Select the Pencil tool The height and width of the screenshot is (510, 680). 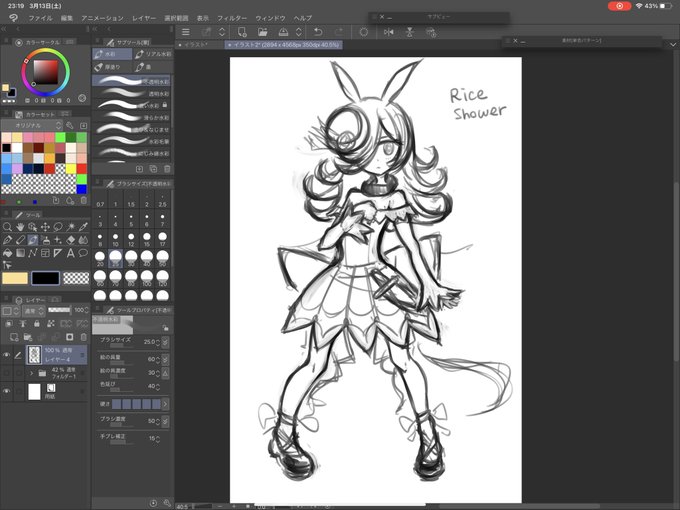20,240
